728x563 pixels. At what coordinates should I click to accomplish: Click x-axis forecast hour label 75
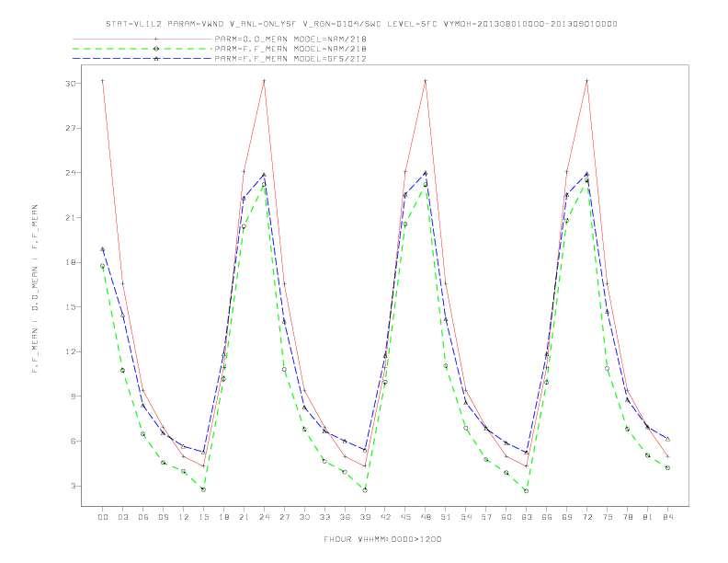[x=608, y=517]
